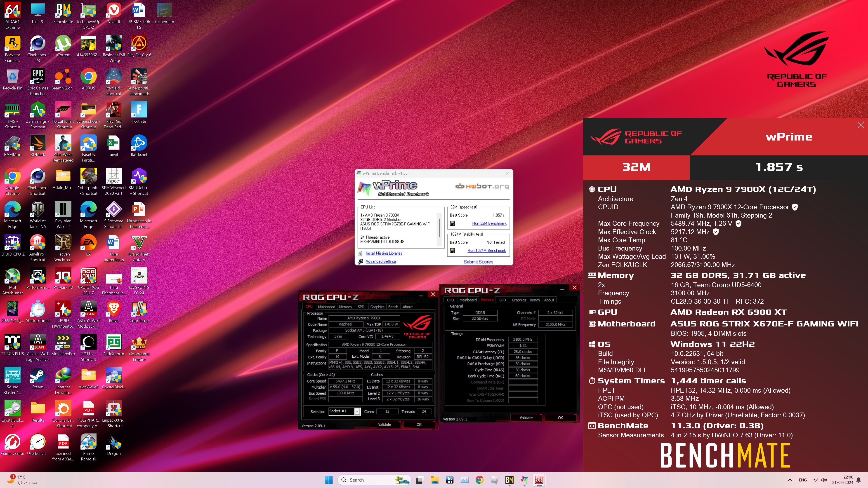This screenshot has height=488, width=868.
Task: Open wPrime Advanced Settings link
Action: point(381,261)
